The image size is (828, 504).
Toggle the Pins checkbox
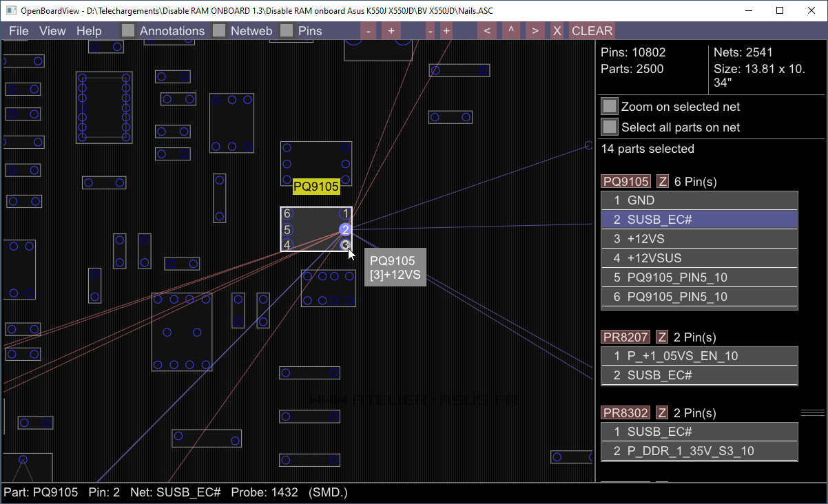[287, 31]
